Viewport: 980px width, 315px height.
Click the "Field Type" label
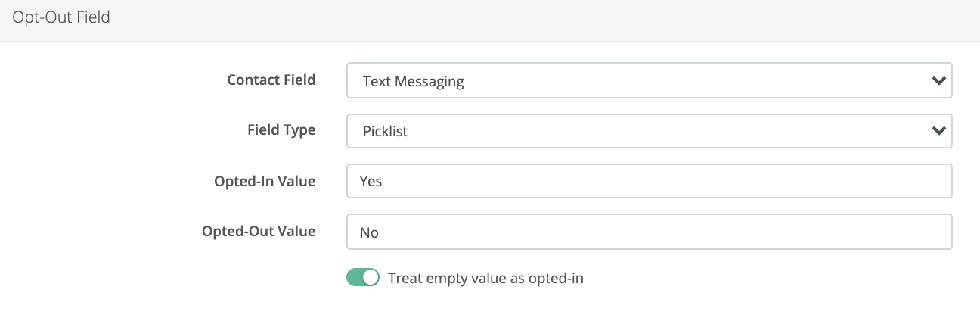click(x=281, y=130)
